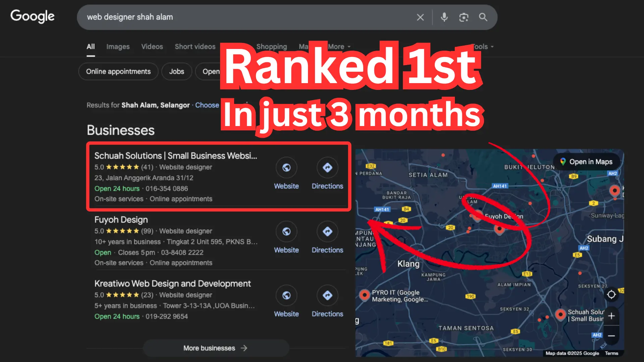Click '016-354 0886' phone number text
The width and height of the screenshot is (644, 362).
[x=167, y=189]
